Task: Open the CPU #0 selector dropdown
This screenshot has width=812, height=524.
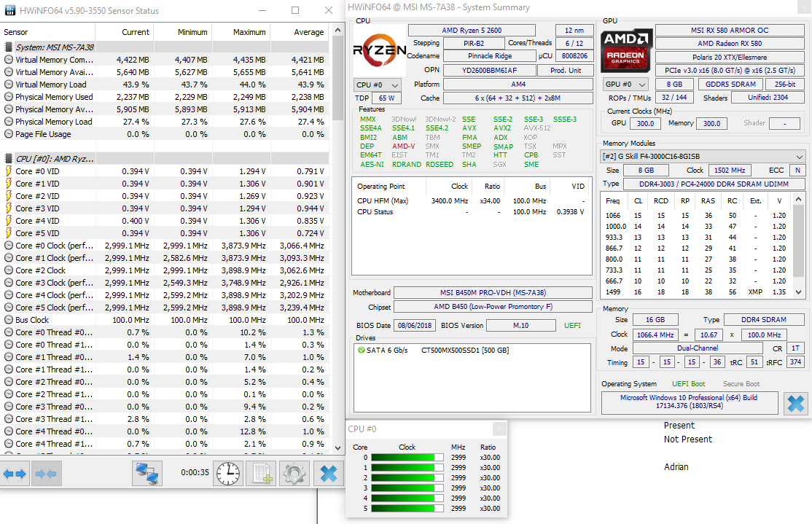Action: tap(378, 85)
